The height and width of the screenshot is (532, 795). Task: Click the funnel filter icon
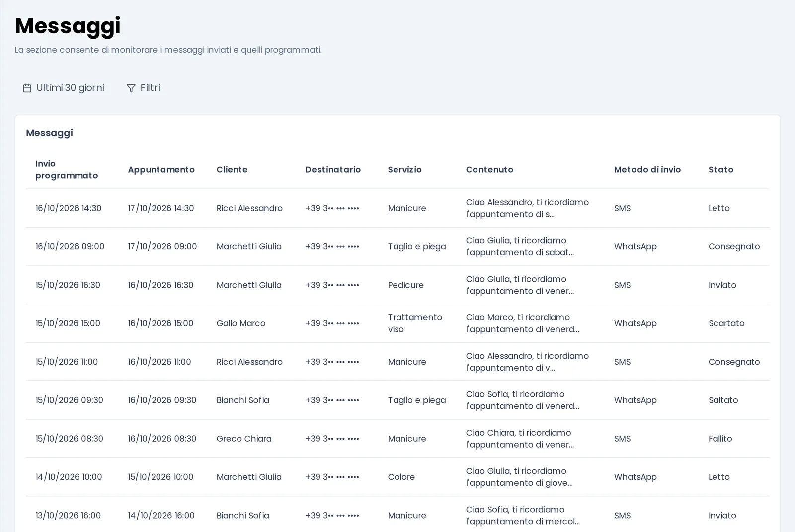point(131,88)
